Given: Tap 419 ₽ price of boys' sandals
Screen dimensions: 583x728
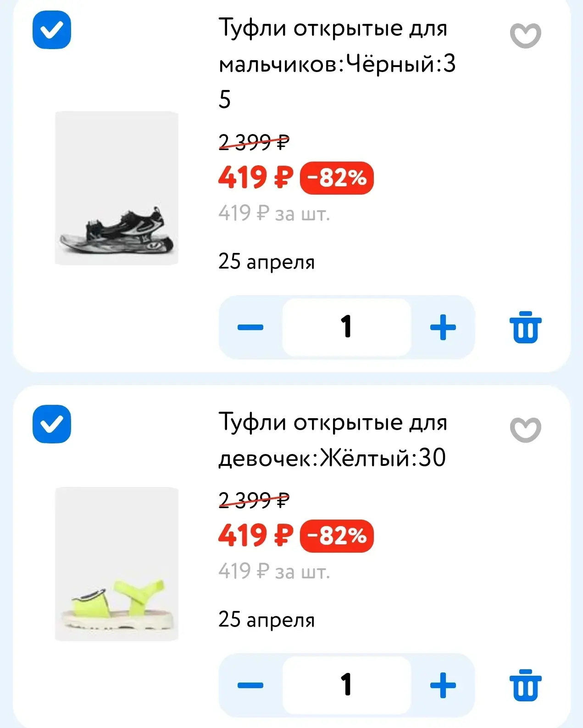Looking at the screenshot, I should point(255,178).
